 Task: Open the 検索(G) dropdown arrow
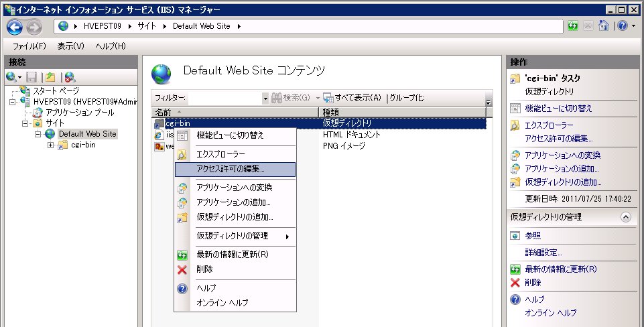tap(318, 99)
